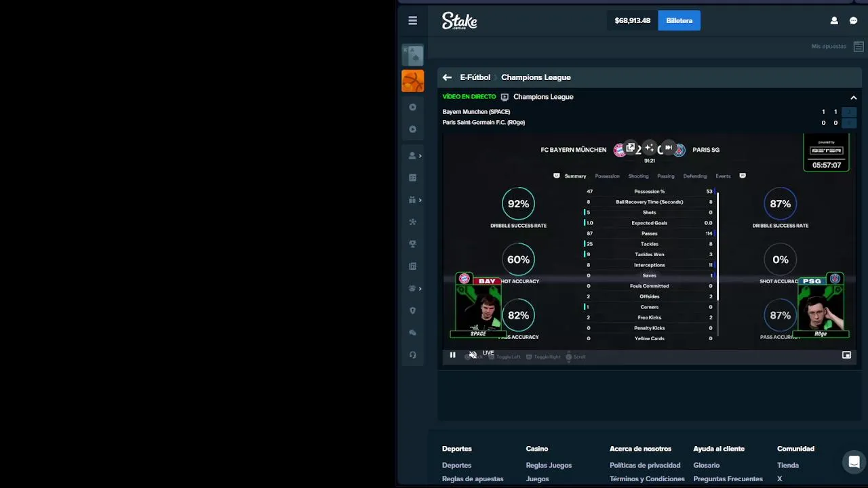Click the back arrow beside E-Fútbol
Screen dimensions: 868x488
point(447,77)
